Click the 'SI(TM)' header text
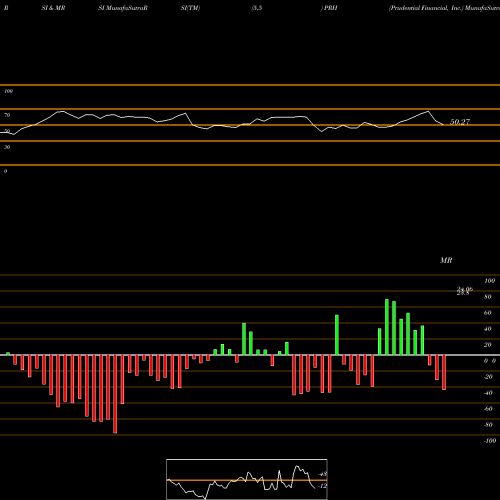This screenshot has height=500, width=500. click(x=190, y=8)
